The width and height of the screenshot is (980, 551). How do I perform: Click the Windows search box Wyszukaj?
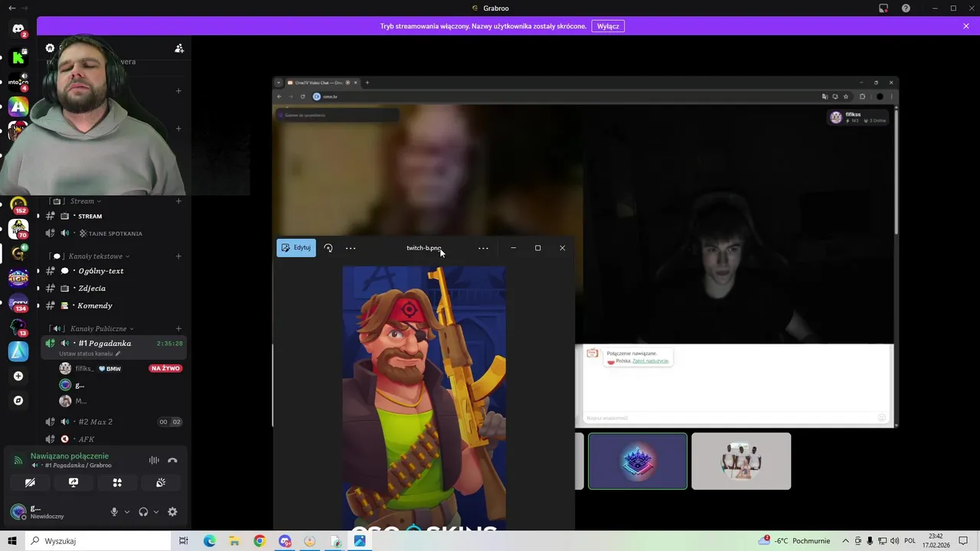click(98, 541)
